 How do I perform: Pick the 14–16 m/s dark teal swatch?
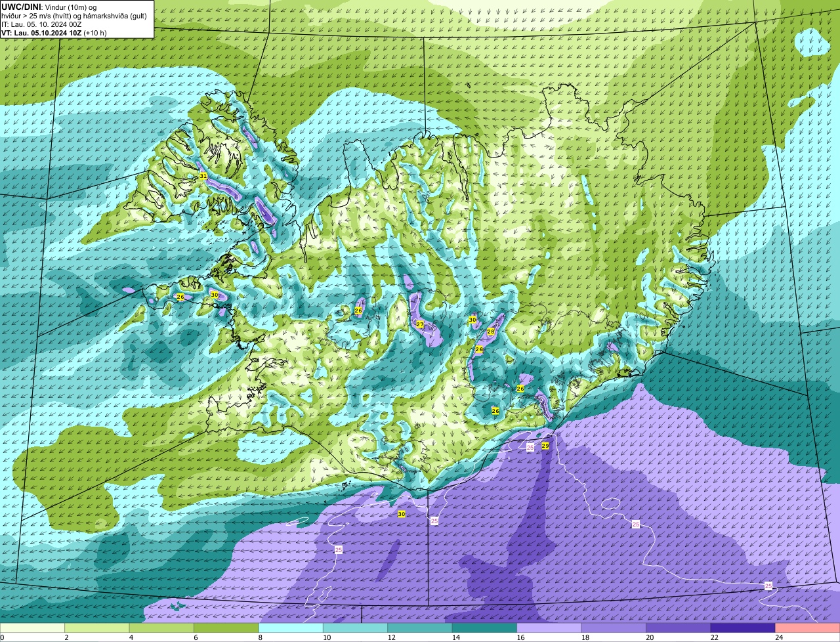point(485,628)
